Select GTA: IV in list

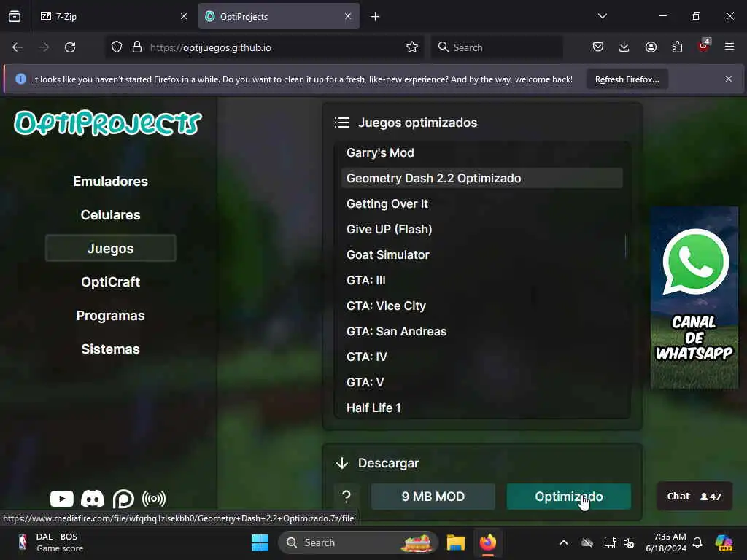[x=481, y=357]
